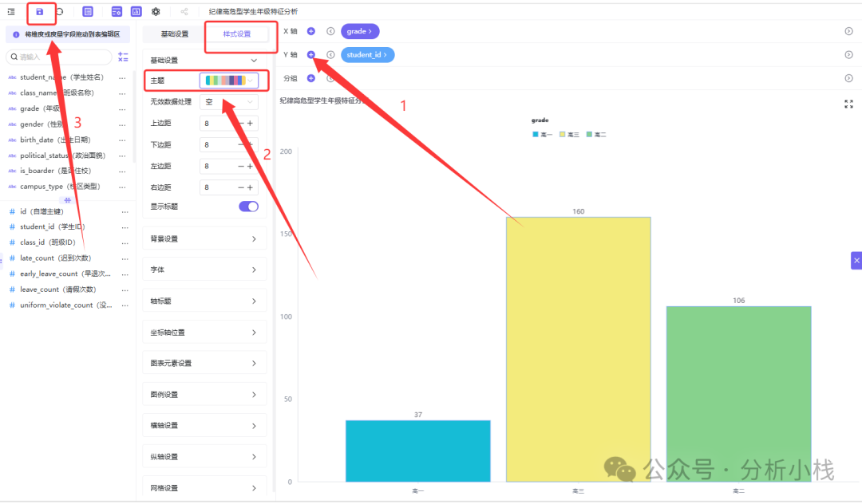862x504 pixels.
Task: Expand the 横轴设置 section
Action: point(204,426)
